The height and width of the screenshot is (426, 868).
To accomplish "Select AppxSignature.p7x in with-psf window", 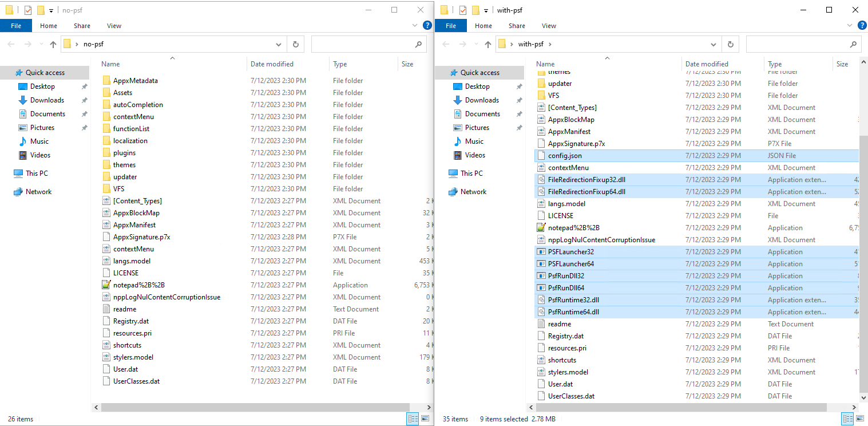I will tap(576, 144).
